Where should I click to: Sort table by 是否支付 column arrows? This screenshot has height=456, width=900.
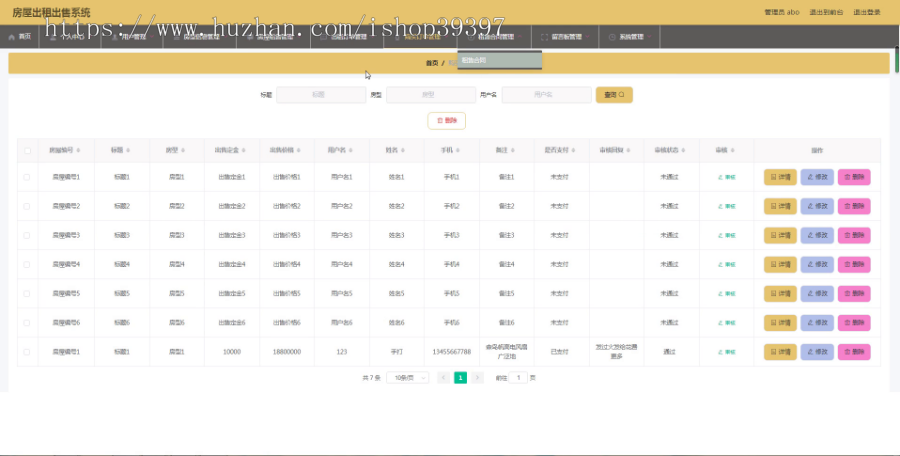coord(573,150)
